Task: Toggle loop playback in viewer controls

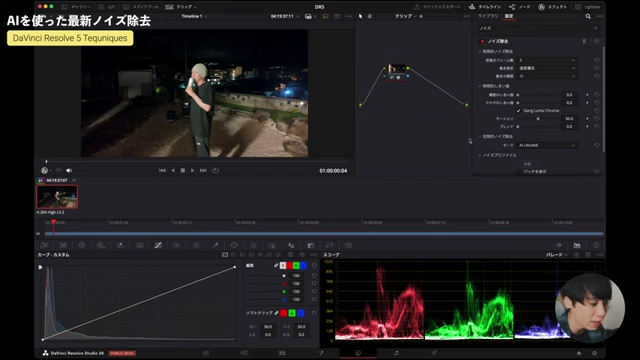Action: click(x=216, y=171)
